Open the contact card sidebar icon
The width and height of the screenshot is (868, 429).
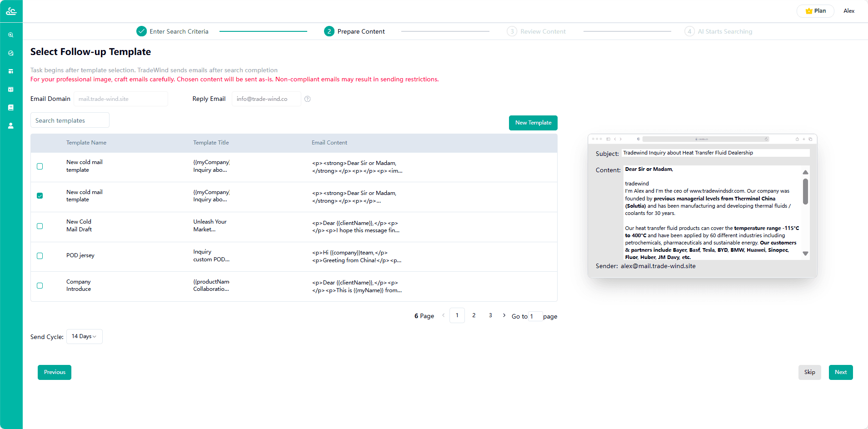(x=11, y=90)
